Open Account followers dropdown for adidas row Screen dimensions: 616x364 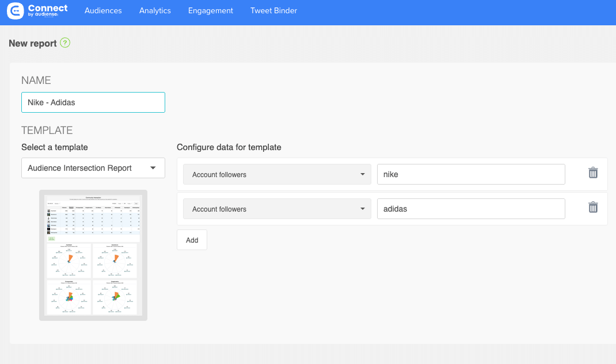click(277, 209)
